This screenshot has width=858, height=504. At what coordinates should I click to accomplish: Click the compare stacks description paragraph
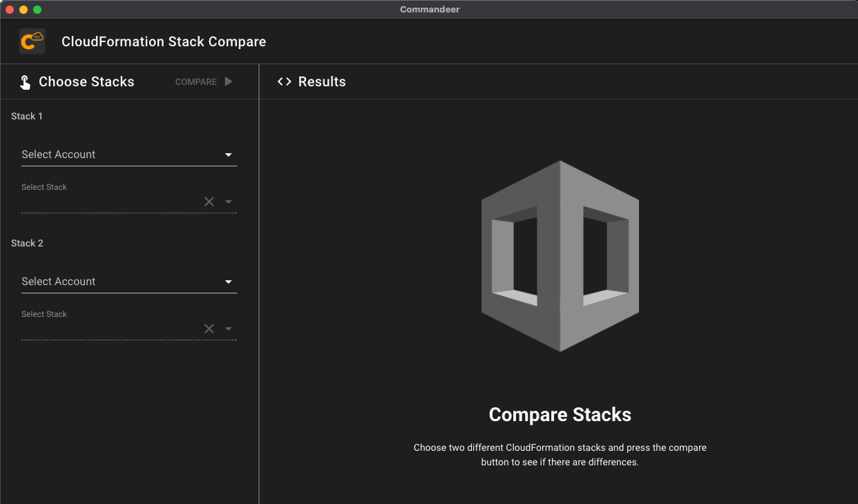tap(560, 455)
